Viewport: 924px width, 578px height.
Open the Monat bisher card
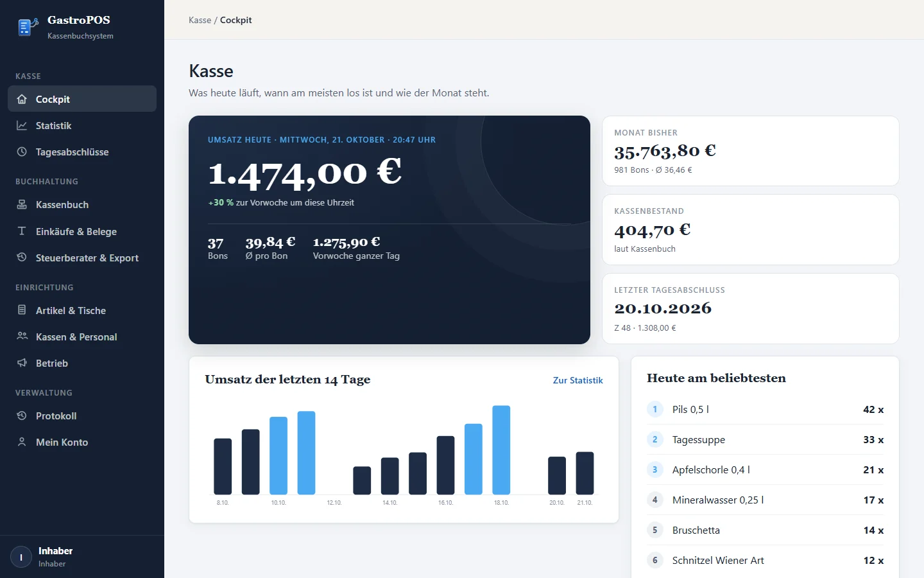coord(750,151)
